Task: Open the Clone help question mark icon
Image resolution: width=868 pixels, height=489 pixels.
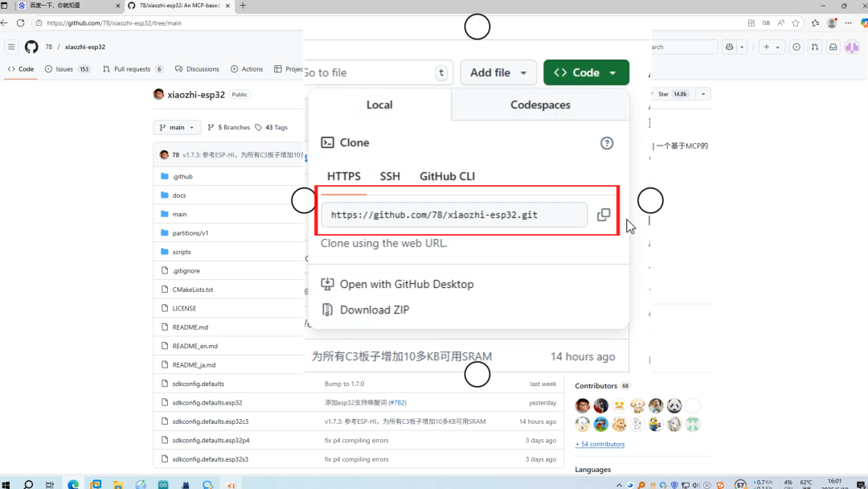Action: point(607,143)
